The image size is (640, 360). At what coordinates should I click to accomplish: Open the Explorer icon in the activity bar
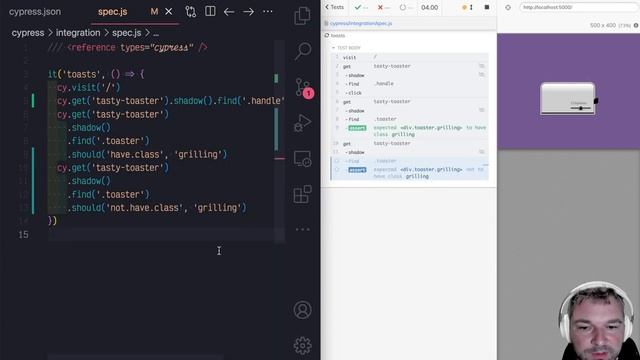[302, 16]
